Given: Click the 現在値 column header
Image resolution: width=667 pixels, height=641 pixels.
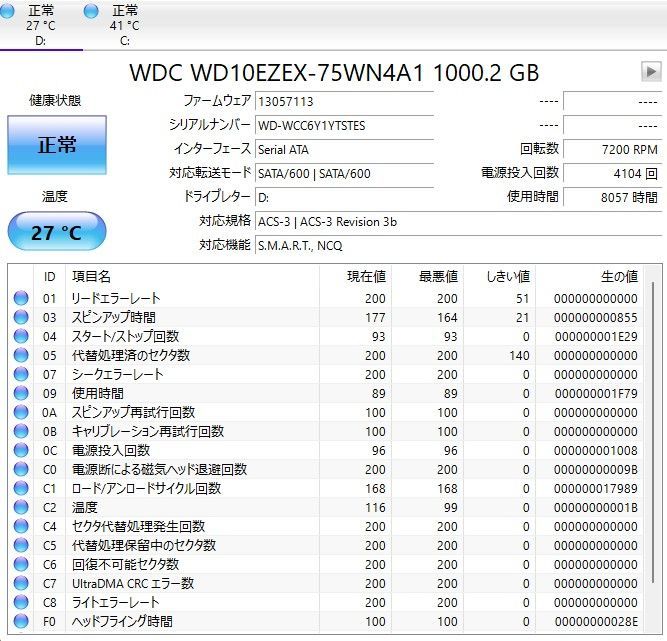Looking at the screenshot, I should [356, 277].
